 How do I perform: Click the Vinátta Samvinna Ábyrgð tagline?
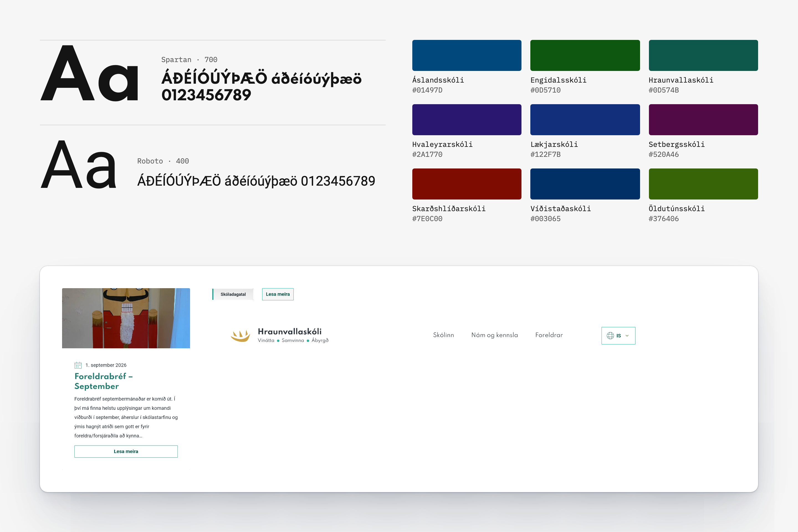(x=293, y=340)
